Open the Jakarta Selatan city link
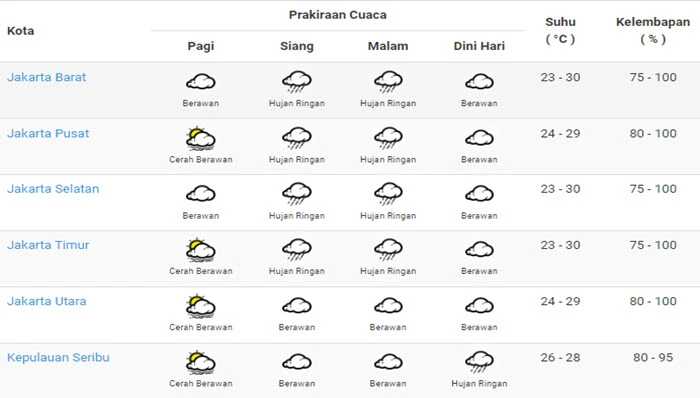Screen dimensions: 700x398 coord(53,189)
